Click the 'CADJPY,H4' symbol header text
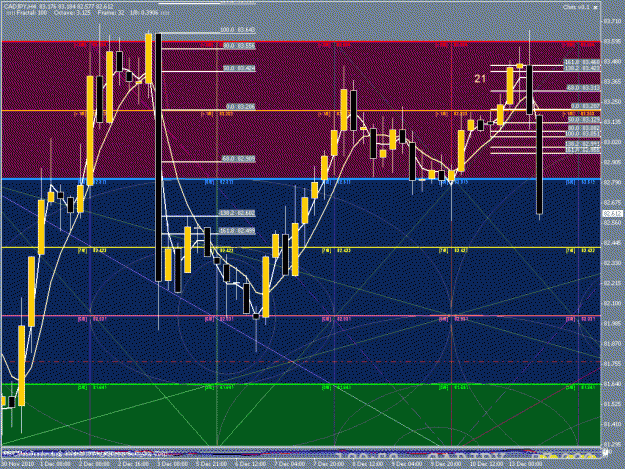Viewport: 625px width, 469px height. click(18, 7)
